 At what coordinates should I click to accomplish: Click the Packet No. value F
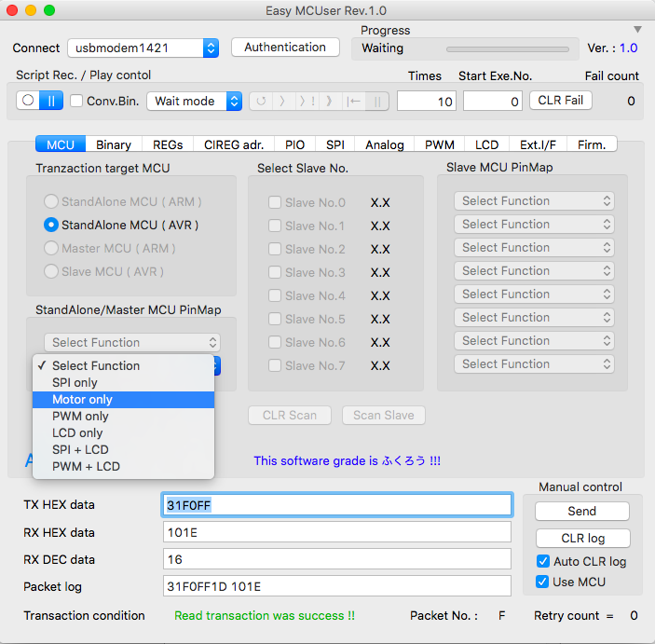(501, 616)
